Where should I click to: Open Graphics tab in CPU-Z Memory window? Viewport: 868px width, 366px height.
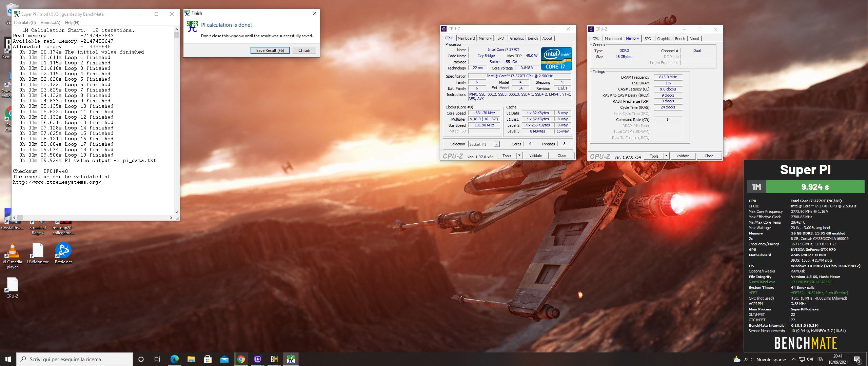[x=664, y=39]
